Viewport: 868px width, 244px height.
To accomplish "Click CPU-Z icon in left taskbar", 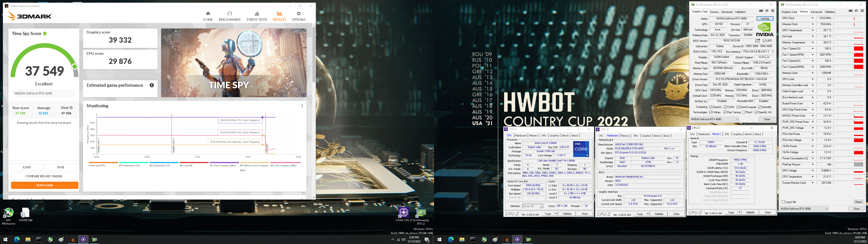I will (83, 240).
